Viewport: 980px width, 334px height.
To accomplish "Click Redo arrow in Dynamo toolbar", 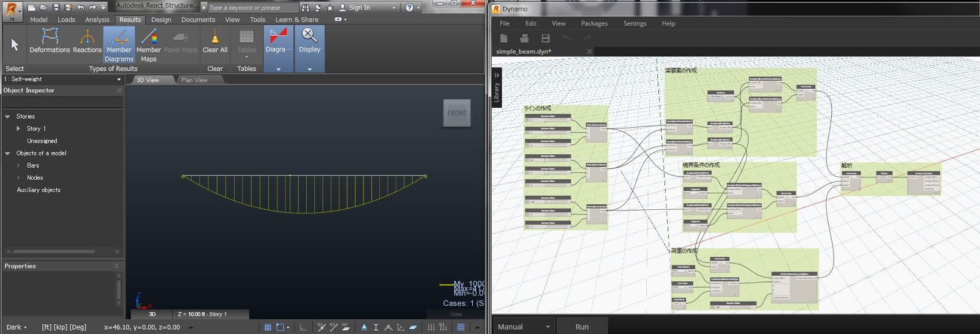I will point(587,38).
